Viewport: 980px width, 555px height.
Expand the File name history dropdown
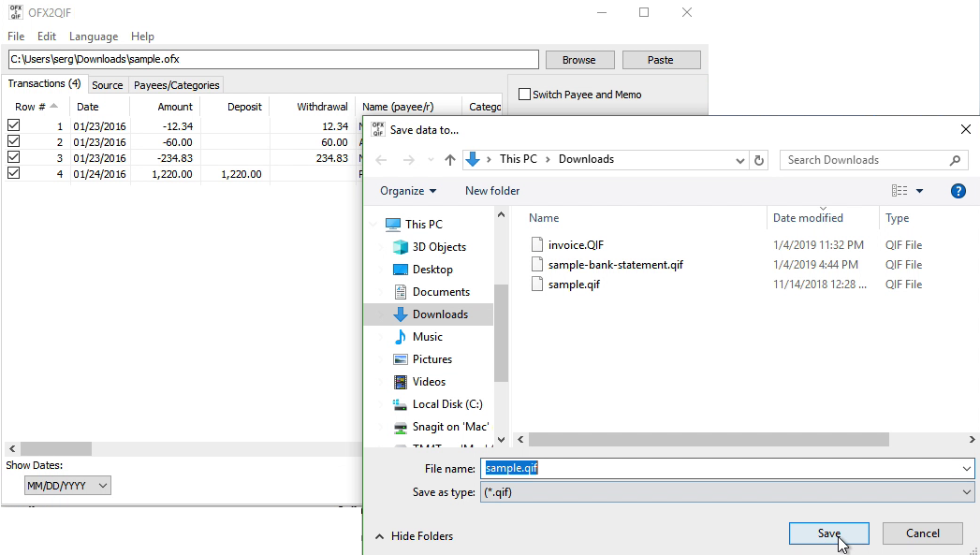966,469
